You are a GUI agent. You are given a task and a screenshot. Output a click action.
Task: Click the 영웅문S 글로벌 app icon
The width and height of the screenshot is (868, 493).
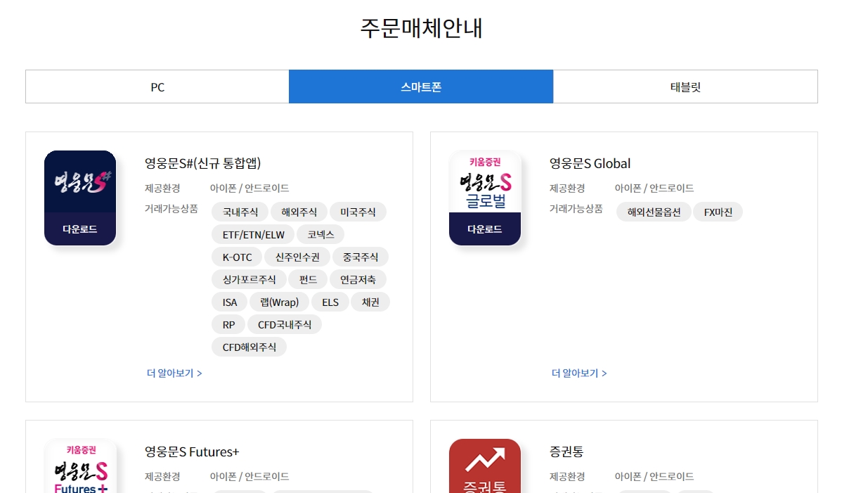(485, 198)
